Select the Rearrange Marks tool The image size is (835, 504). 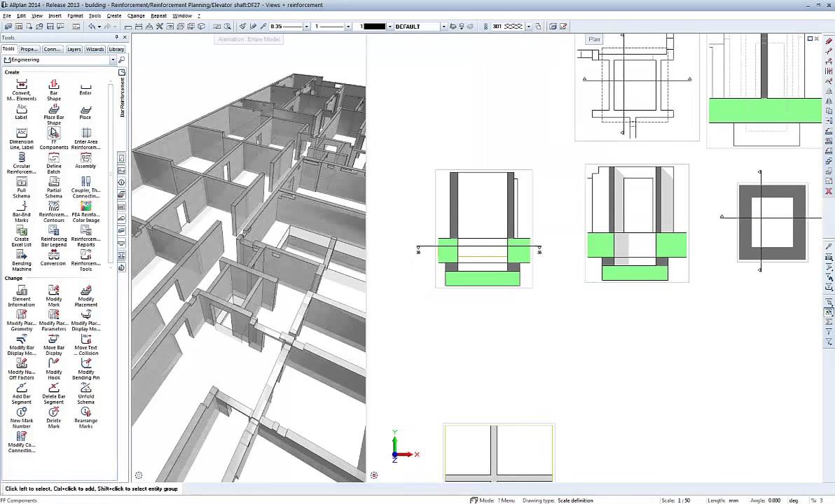coord(85,417)
